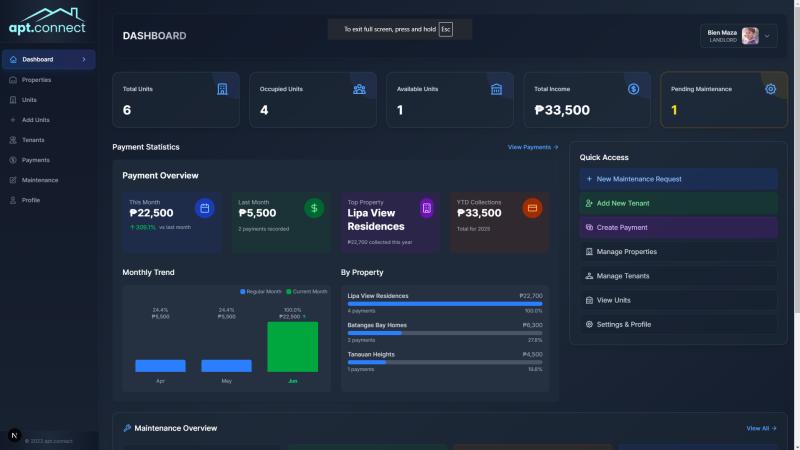
Task: Click the Create Payment card icon
Action: click(x=589, y=228)
